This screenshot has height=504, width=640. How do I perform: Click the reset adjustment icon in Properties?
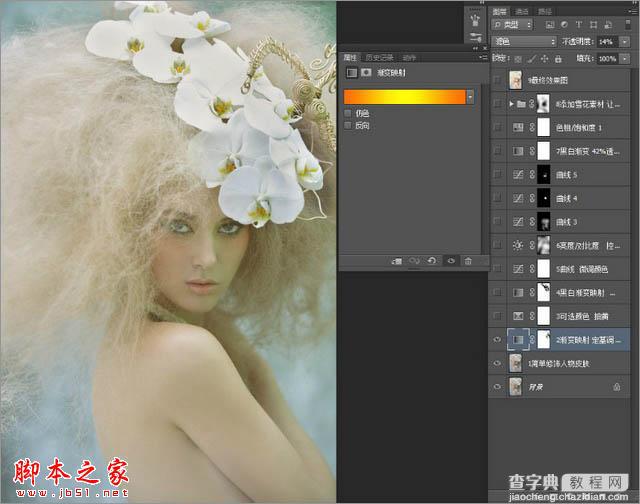coord(432,261)
